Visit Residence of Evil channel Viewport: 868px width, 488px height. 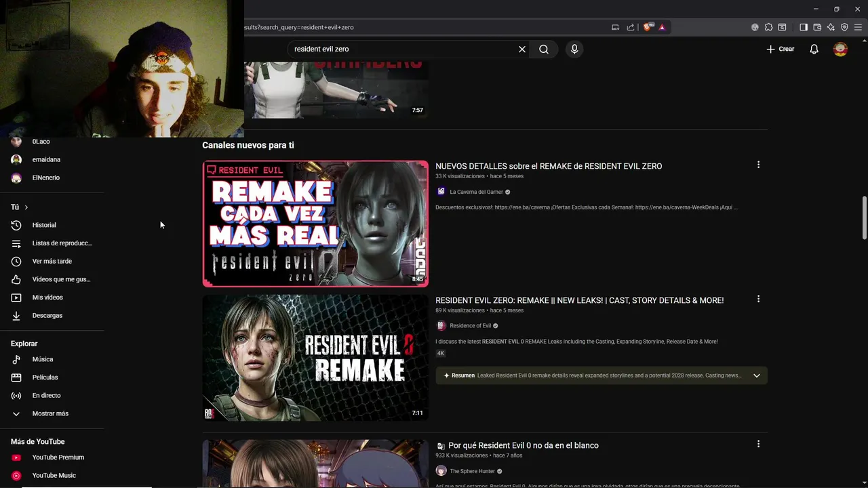(x=470, y=326)
